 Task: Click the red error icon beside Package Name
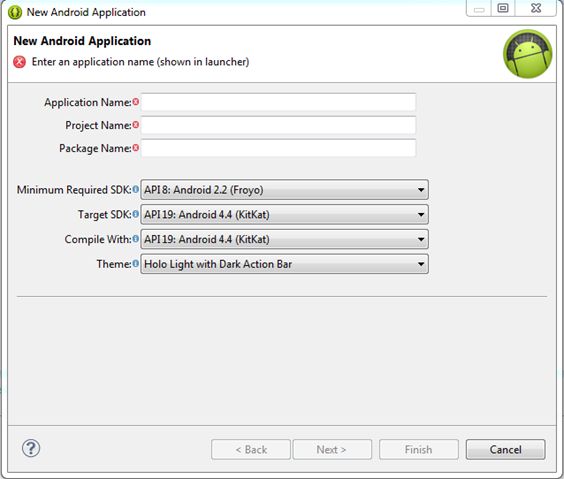click(x=136, y=148)
